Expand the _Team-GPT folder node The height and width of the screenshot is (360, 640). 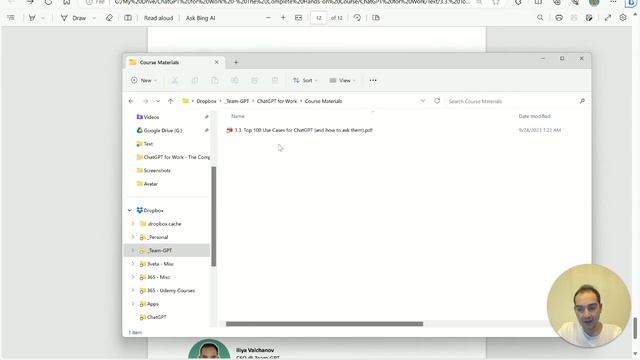[133, 251]
